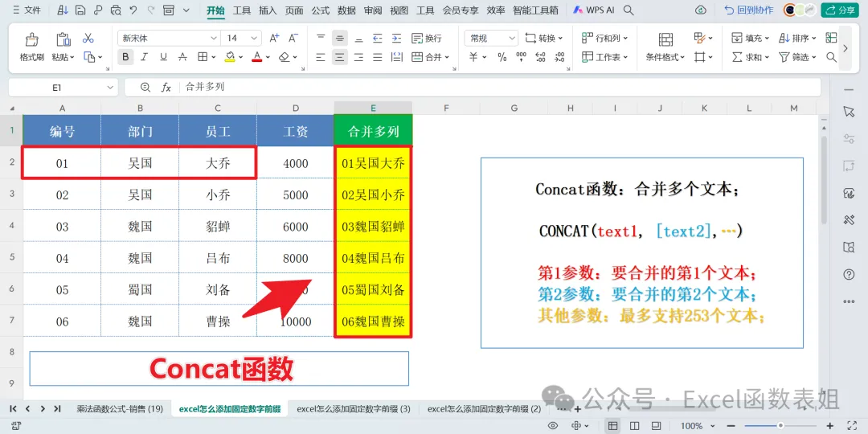Image resolution: width=868 pixels, height=434 pixels.
Task: Click the percent style icon
Action: click(502, 57)
